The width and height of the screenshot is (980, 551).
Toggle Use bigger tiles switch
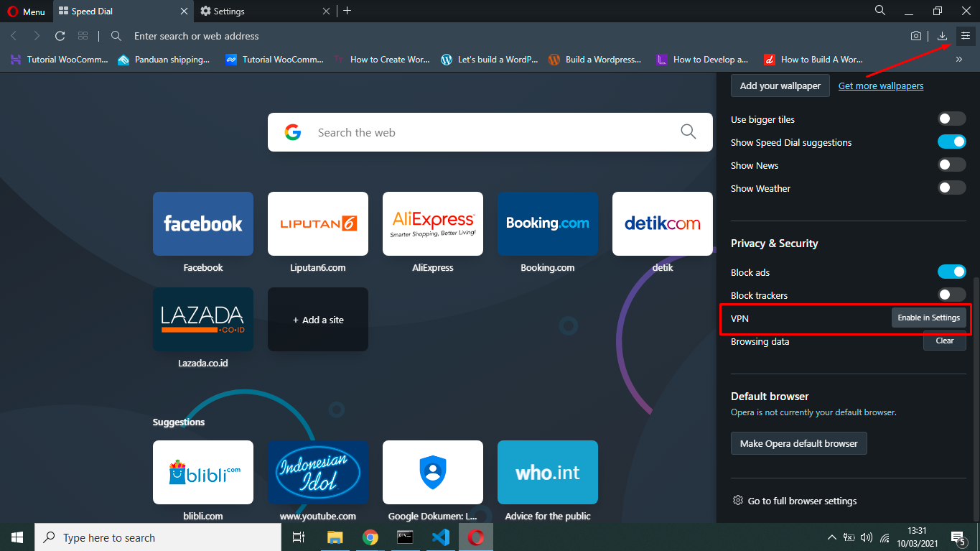click(952, 119)
